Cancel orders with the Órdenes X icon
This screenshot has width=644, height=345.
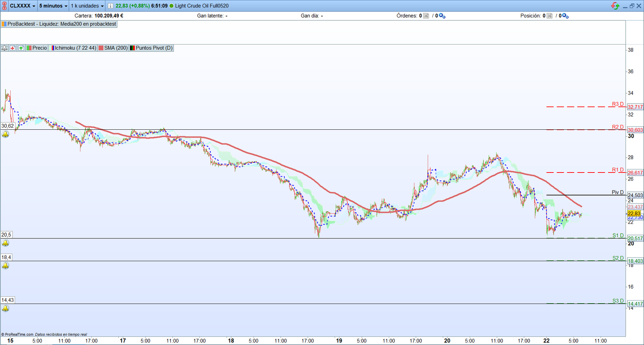coord(426,16)
